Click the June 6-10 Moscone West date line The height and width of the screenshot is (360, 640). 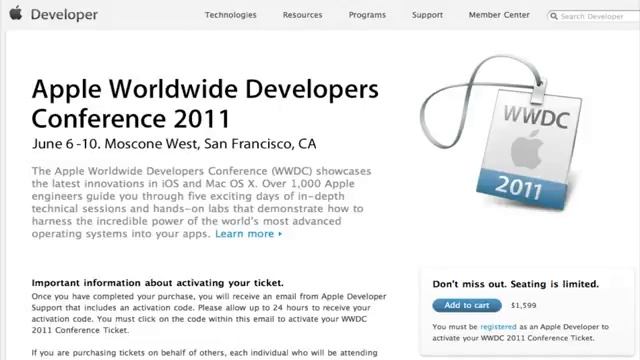pos(174,144)
